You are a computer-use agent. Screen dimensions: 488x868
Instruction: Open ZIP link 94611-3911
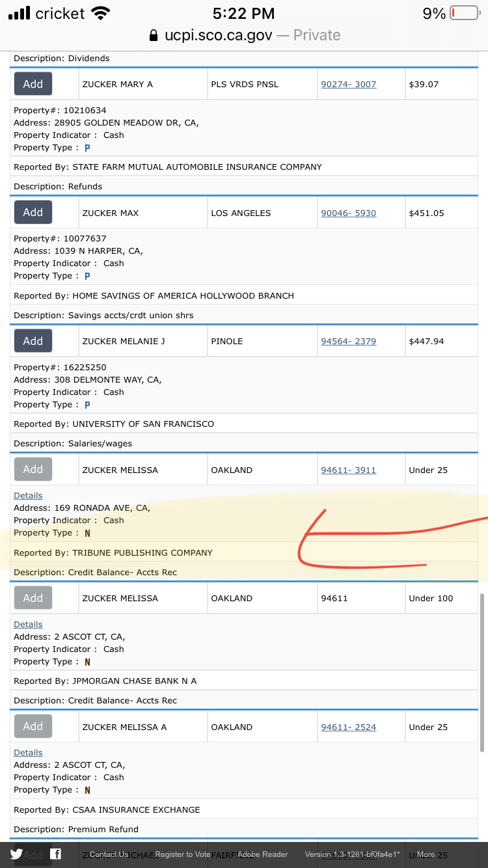(x=349, y=470)
